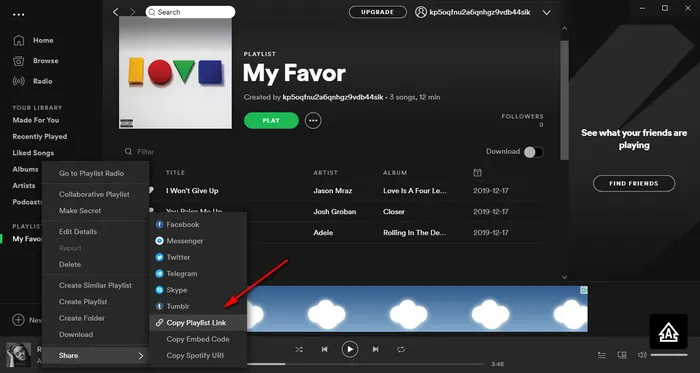
Task: Skip to previous track
Action: click(325, 349)
